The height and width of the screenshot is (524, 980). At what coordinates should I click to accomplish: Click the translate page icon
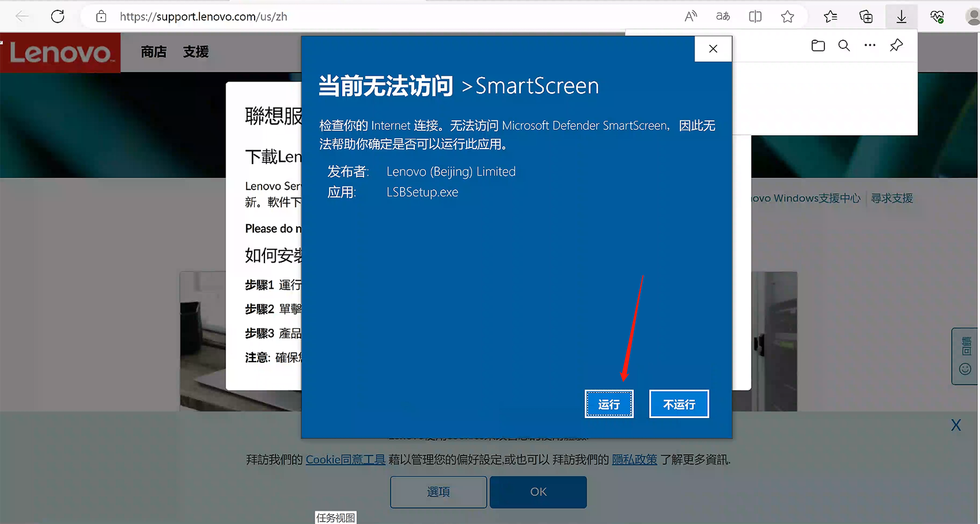pos(723,16)
